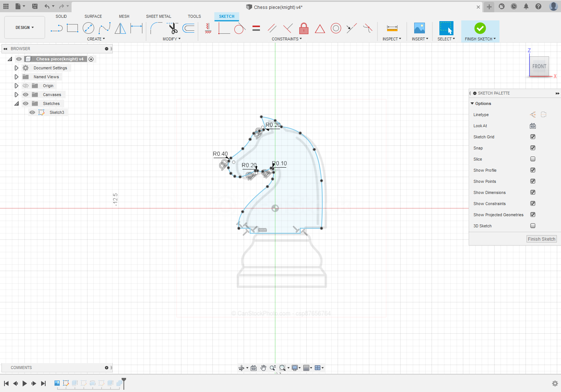
Task: Click the Finish Sketch button in palette
Action: 541,239
